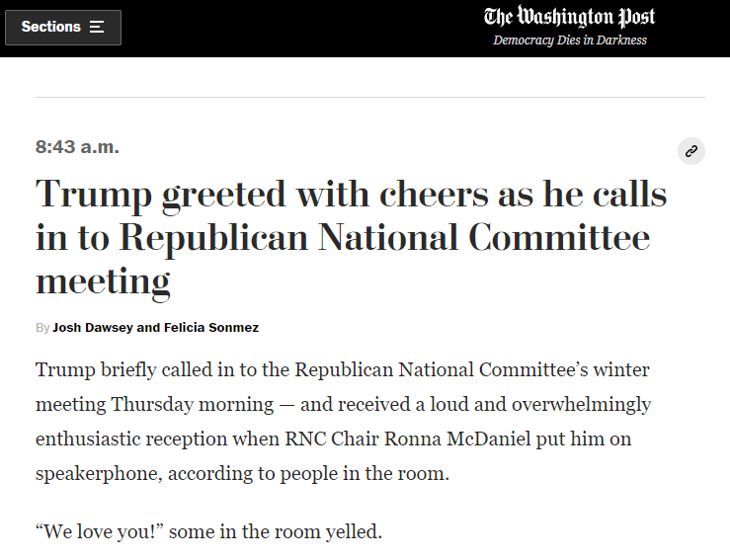
Task: Click the empty black header bar area
Action: 296,28
